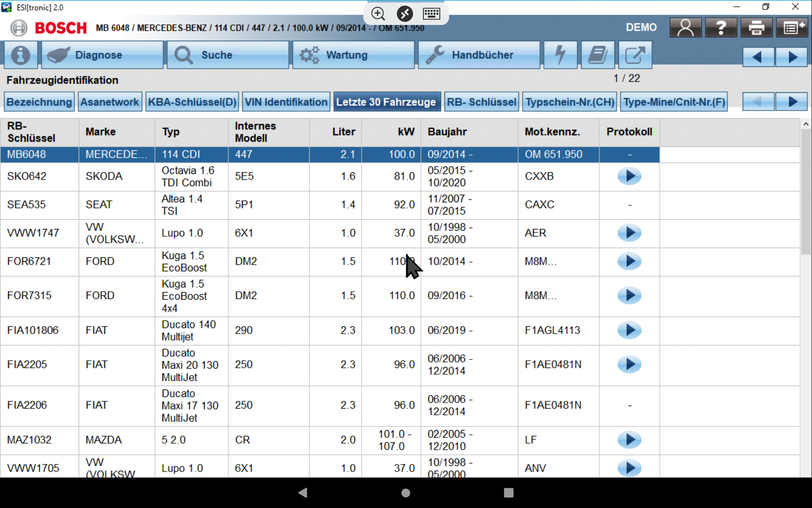Screen dimensions: 812x508
Task: Click the Altea 1.4 TSI type cell
Action: click(192, 205)
